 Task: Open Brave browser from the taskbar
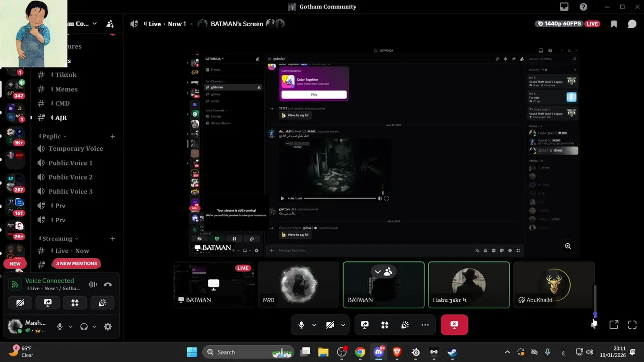click(397, 352)
